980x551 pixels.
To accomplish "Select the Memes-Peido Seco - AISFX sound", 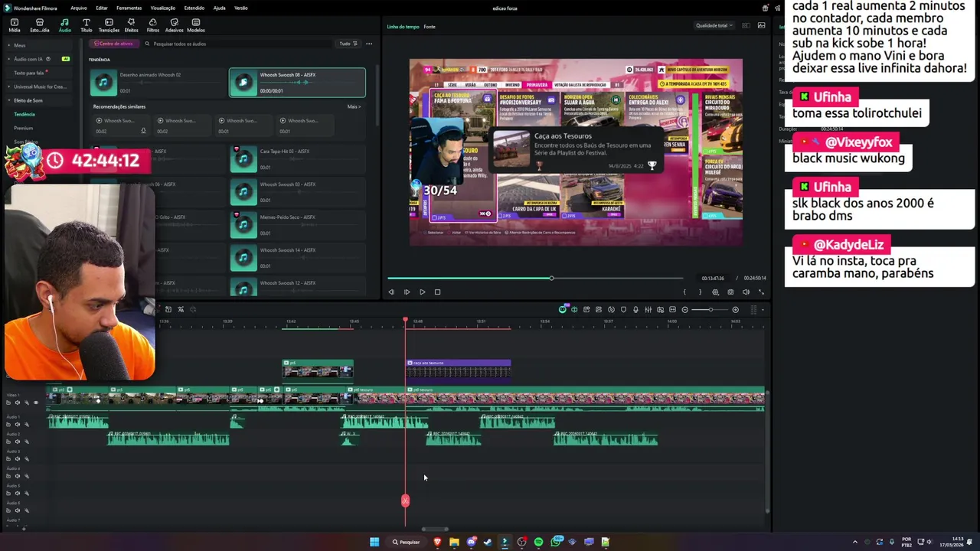I will (x=297, y=225).
